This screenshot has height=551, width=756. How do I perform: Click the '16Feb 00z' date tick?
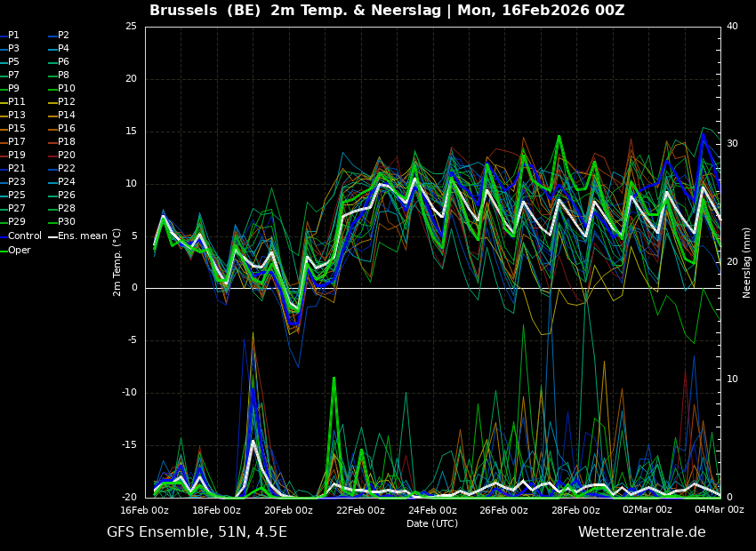click(145, 509)
